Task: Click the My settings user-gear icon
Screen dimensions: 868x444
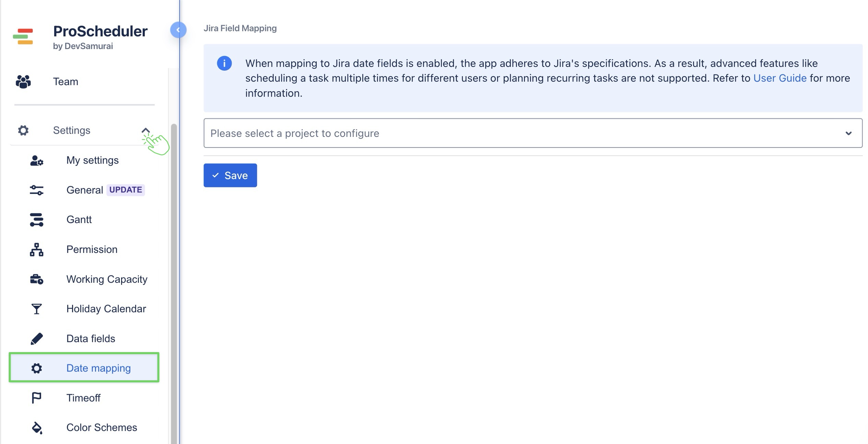Action: [37, 161]
